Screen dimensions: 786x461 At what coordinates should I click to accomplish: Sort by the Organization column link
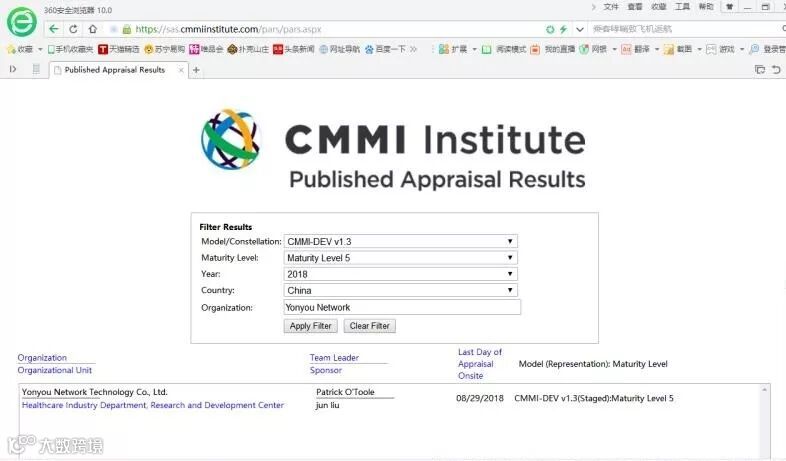42,358
